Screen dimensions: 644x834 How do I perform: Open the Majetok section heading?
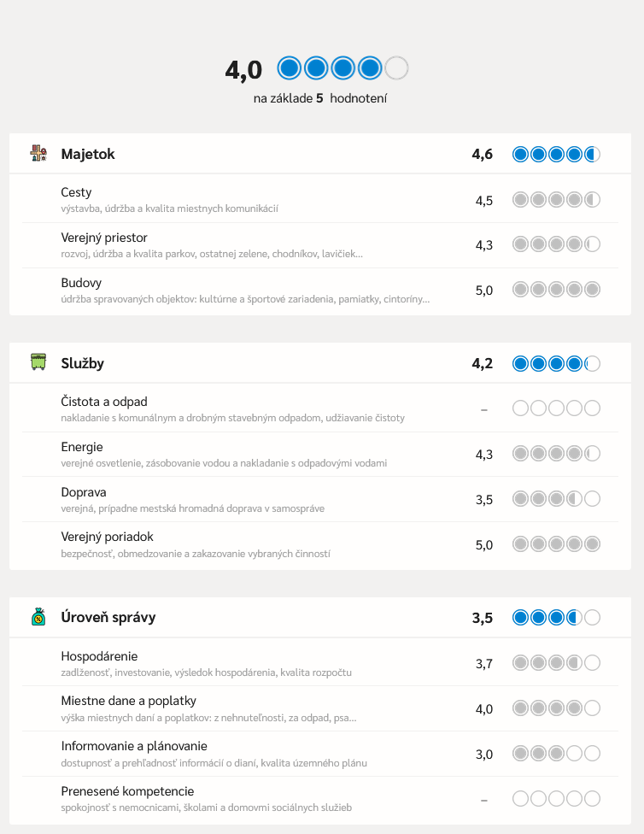88,155
